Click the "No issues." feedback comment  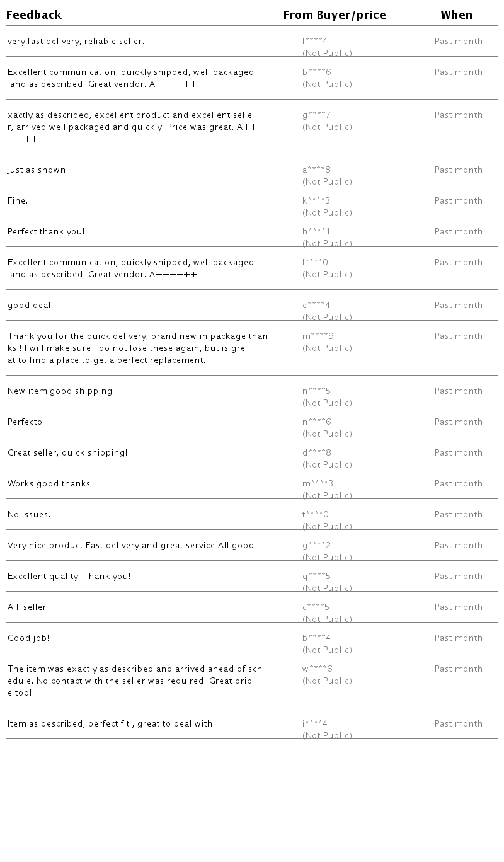[29, 515]
